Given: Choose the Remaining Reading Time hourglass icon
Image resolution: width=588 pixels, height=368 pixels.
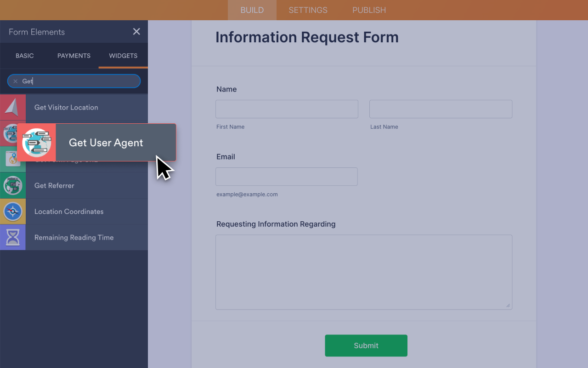Looking at the screenshot, I should point(12,237).
